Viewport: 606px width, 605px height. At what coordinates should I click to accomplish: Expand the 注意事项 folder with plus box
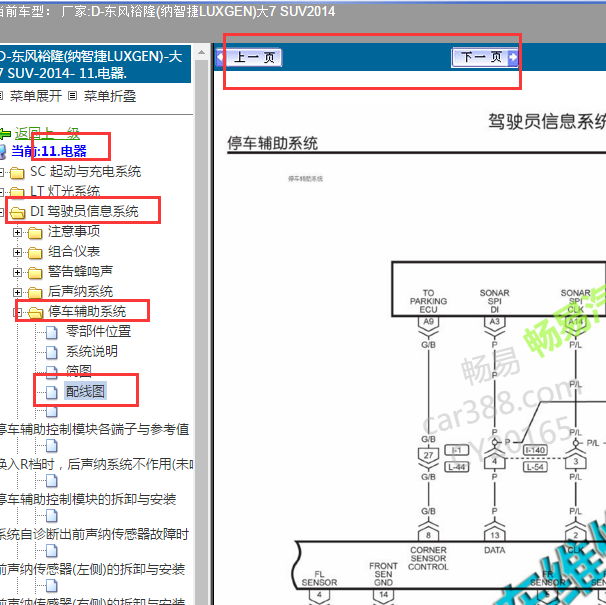click(x=17, y=232)
